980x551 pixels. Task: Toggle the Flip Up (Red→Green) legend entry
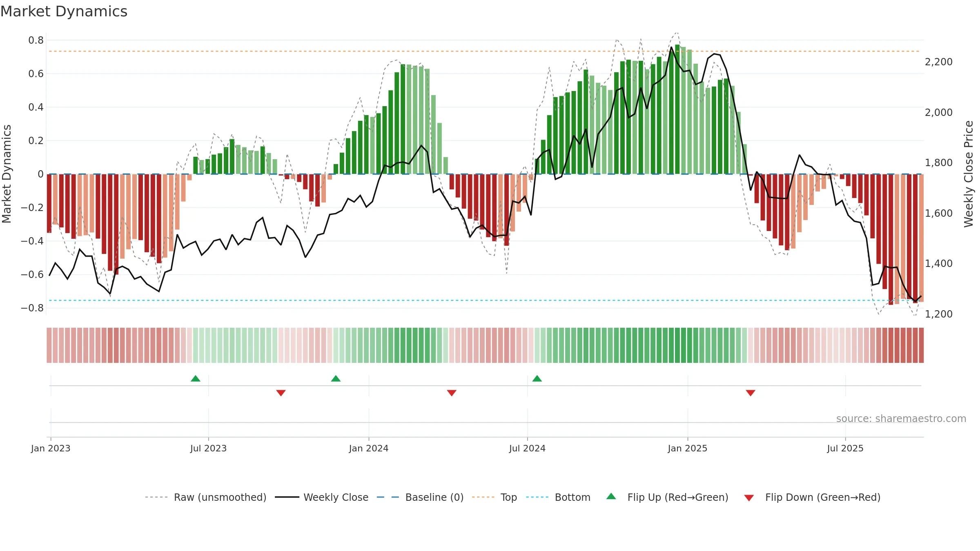point(667,497)
